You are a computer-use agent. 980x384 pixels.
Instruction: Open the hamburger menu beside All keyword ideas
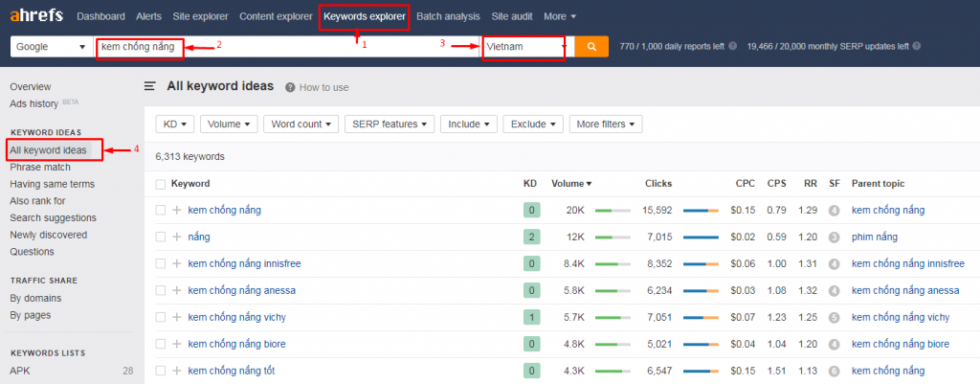[150, 86]
